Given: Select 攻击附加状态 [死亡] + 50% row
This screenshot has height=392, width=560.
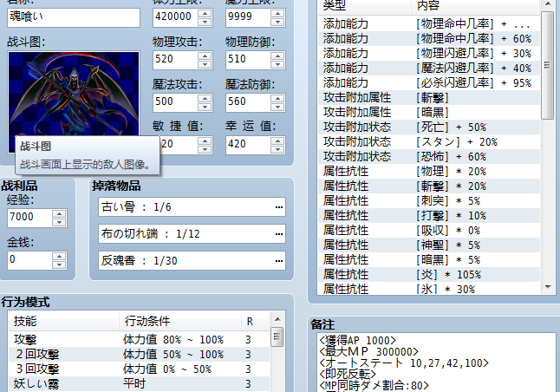Looking at the screenshot, I should pyautogui.click(x=428, y=127).
